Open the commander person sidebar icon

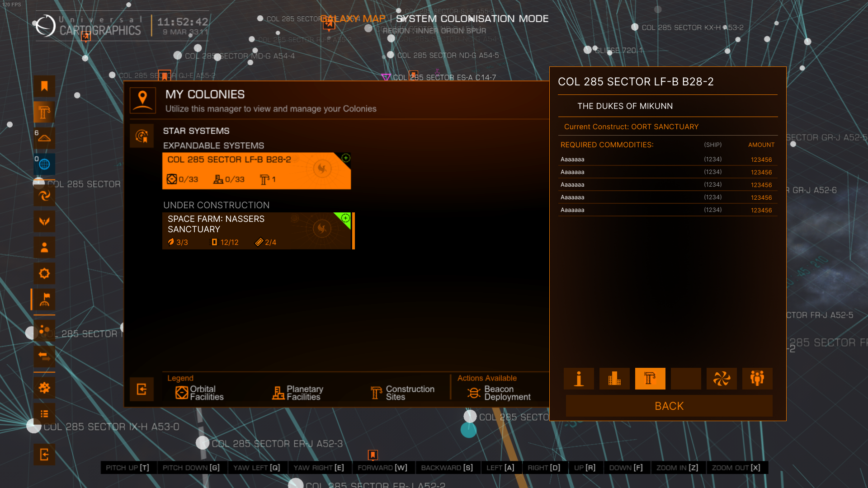click(44, 248)
